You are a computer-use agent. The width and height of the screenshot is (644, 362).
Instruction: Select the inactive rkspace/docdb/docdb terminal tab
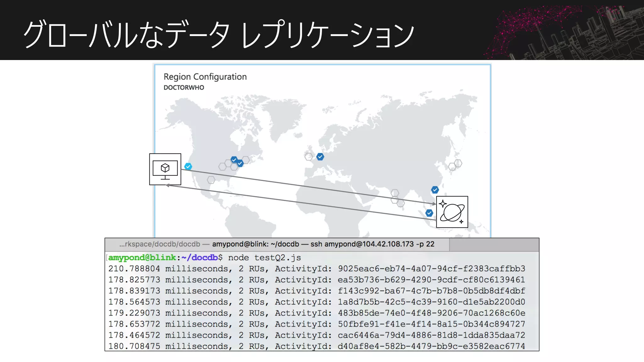click(159, 244)
